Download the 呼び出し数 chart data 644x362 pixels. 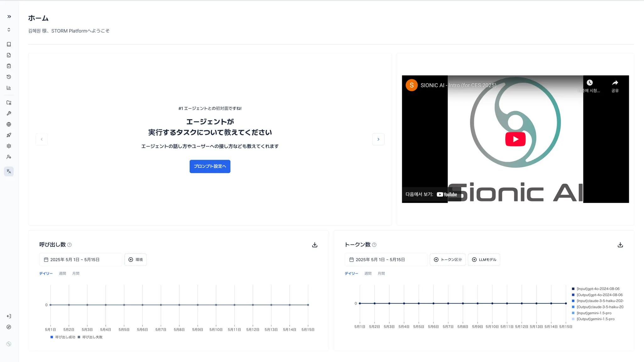click(x=314, y=245)
